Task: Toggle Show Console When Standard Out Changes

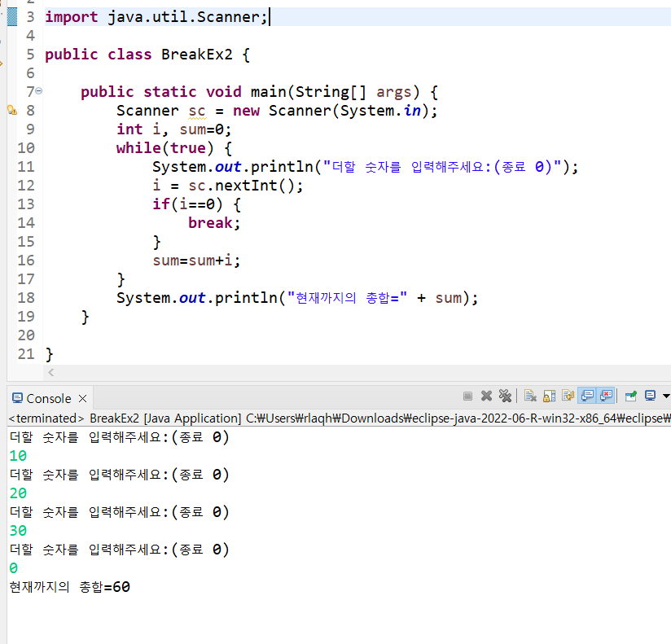Action: point(587,396)
